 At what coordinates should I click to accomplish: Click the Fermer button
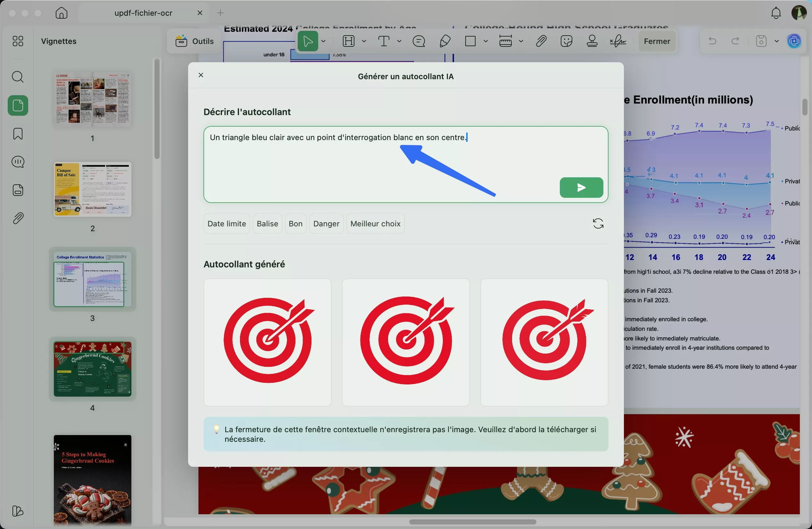pyautogui.click(x=657, y=41)
